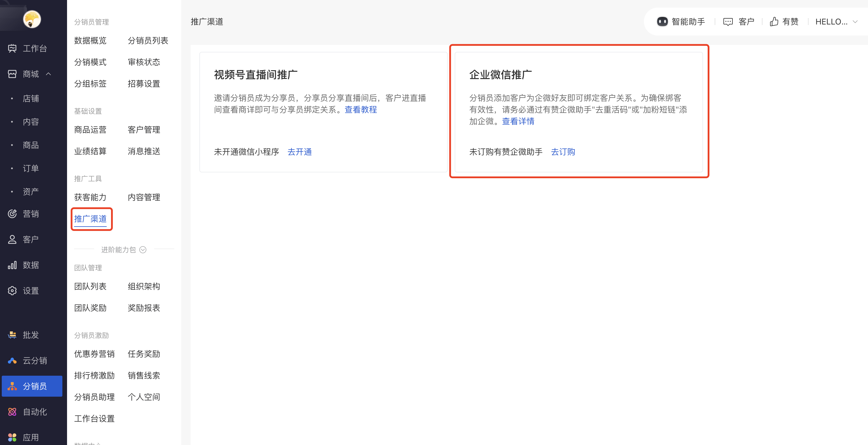The width and height of the screenshot is (868, 445).
Task: Click the 去开通 link
Action: [x=300, y=152]
